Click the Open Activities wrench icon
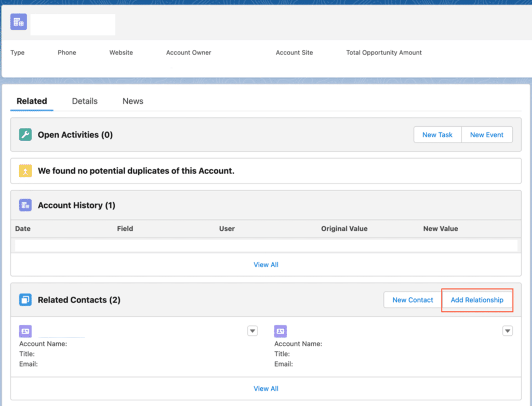Viewport: 532px width, 406px height. point(25,135)
